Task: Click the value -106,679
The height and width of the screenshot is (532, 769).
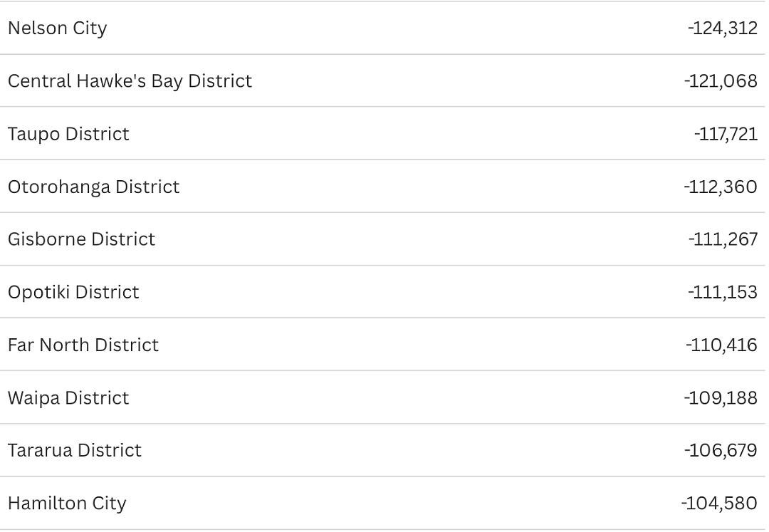Action: pos(721,451)
